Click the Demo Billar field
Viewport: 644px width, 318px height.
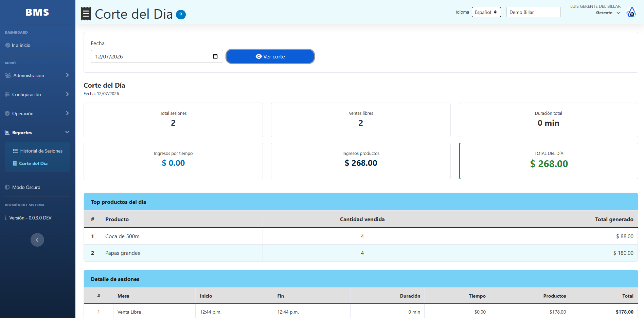[x=533, y=12]
